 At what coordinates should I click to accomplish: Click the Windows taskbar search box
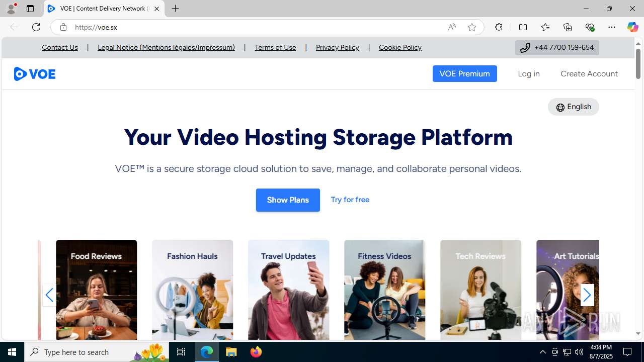coord(98,352)
